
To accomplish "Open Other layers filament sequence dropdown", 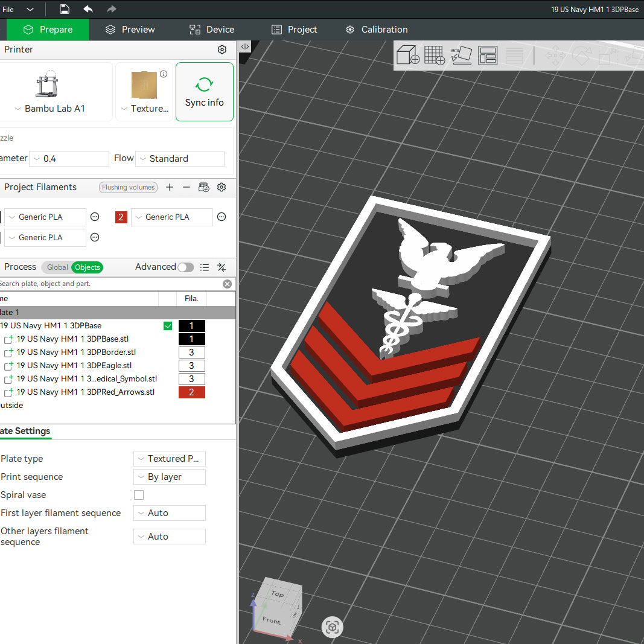I will point(169,537).
